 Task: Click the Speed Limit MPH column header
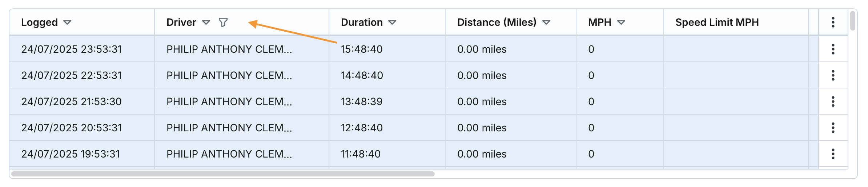point(717,23)
